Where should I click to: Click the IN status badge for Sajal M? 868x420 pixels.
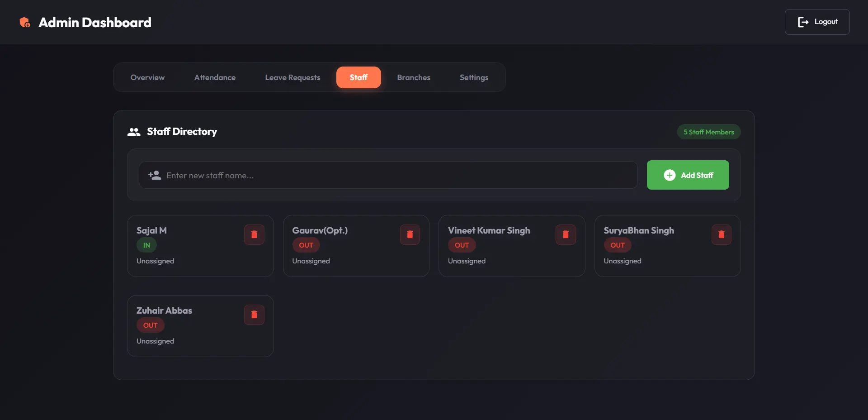click(146, 245)
